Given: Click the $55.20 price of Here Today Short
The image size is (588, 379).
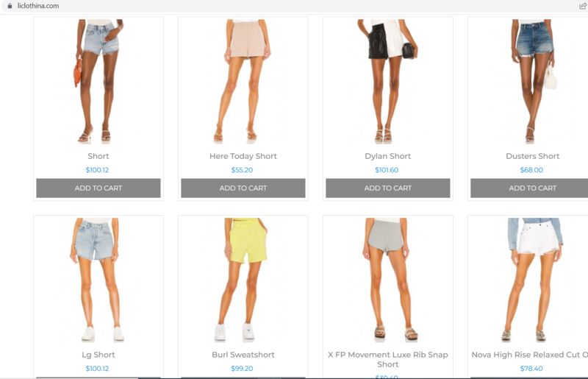Looking at the screenshot, I should pyautogui.click(x=242, y=170).
